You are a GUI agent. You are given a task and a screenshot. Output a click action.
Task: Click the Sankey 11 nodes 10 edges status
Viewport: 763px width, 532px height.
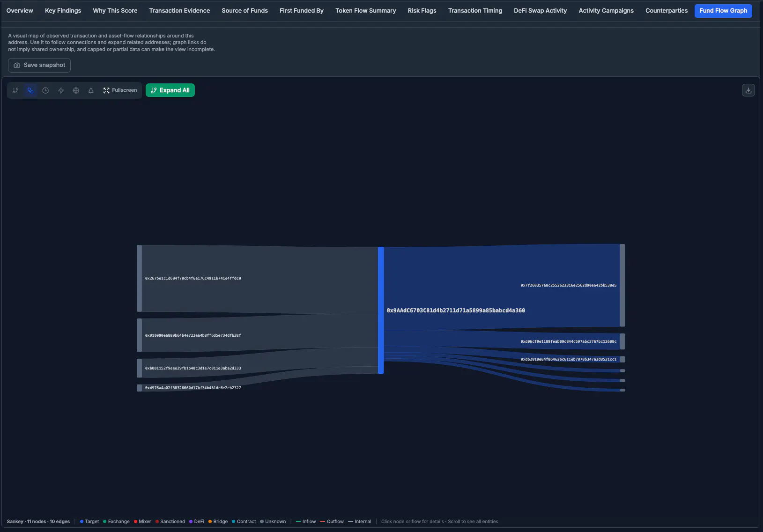[38, 522]
